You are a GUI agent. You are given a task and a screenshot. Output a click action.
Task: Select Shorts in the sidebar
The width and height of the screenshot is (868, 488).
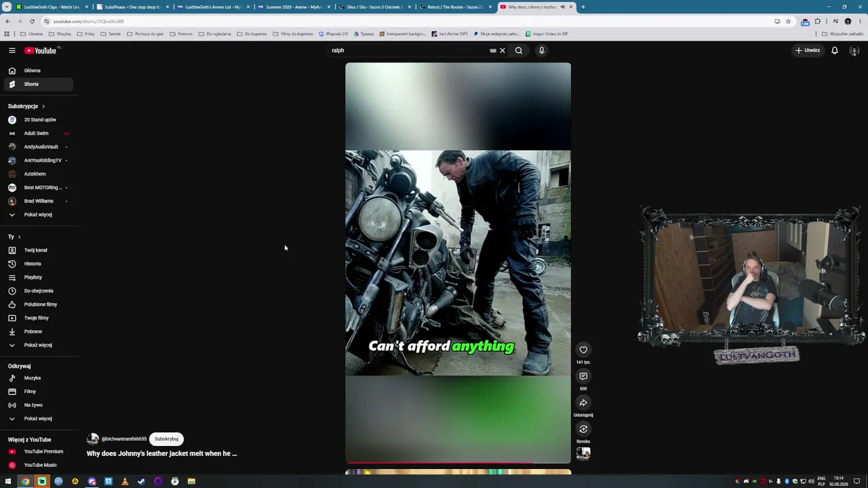tap(37, 84)
